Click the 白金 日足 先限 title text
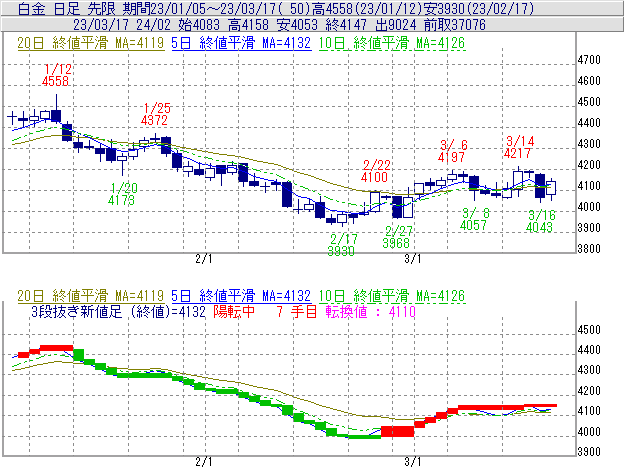The image size is (624, 475). (67, 8)
